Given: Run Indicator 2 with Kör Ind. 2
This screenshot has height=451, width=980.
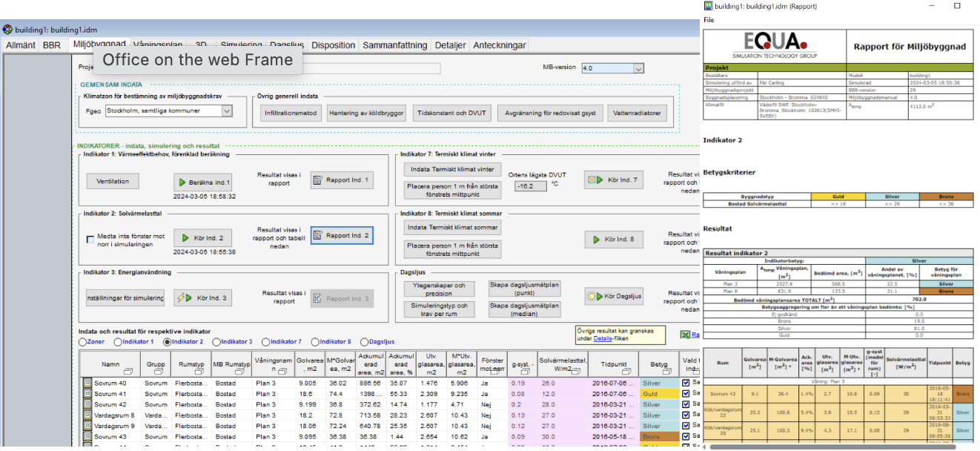Looking at the screenshot, I should (203, 239).
